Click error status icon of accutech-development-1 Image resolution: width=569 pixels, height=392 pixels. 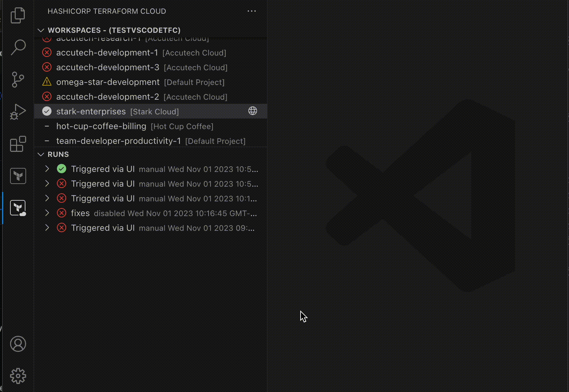(47, 53)
